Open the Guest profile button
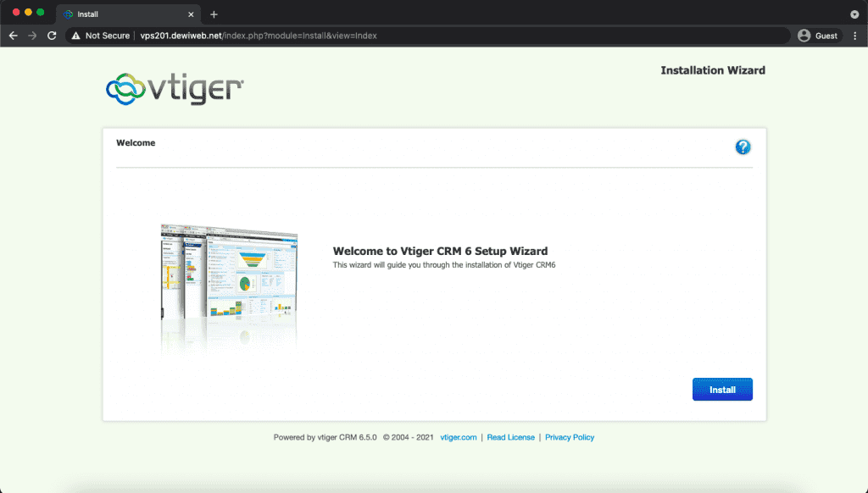 (818, 36)
